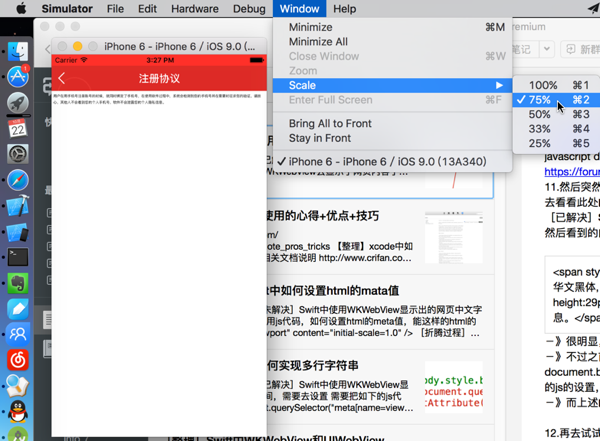
Task: Click the https://forum link in the note
Action: [572, 172]
